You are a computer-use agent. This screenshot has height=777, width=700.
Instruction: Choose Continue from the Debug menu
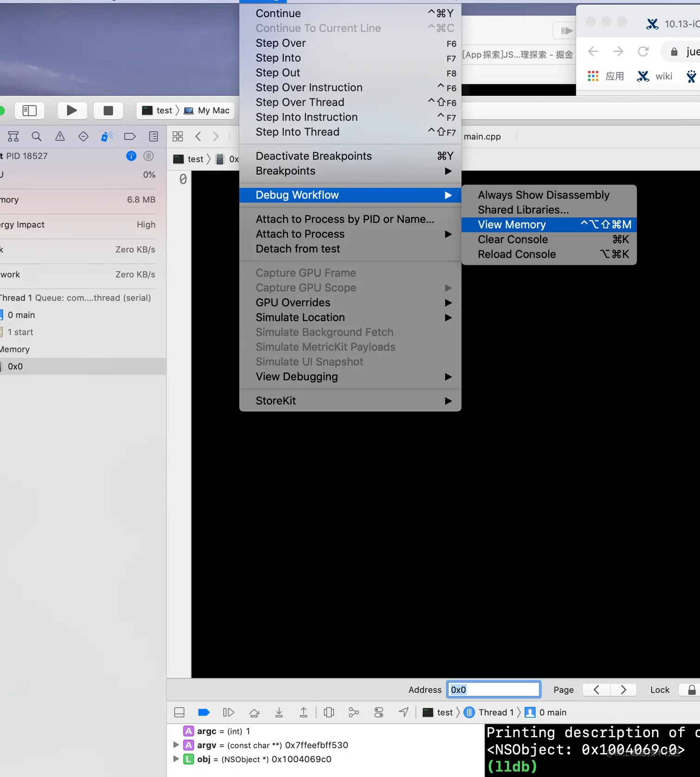tap(350, 13)
